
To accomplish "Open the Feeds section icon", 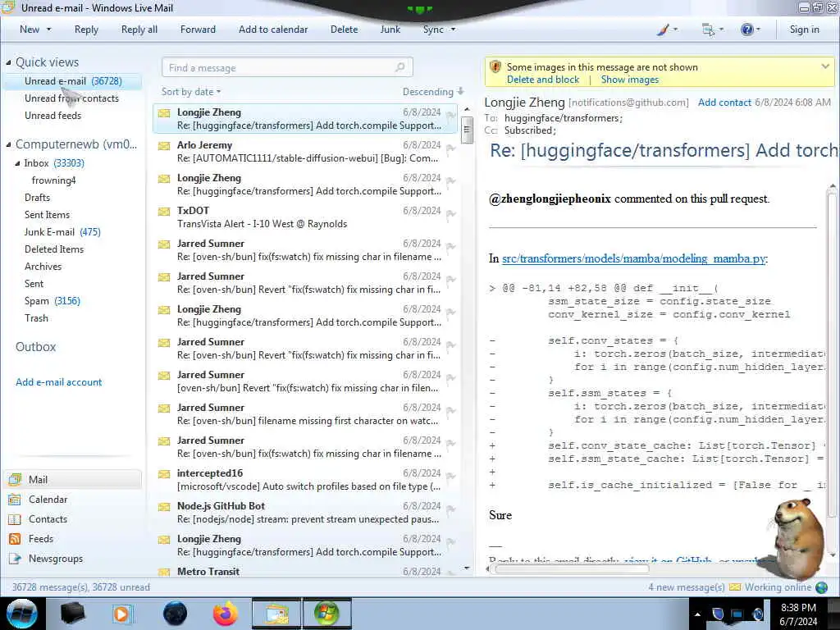I will (15, 539).
